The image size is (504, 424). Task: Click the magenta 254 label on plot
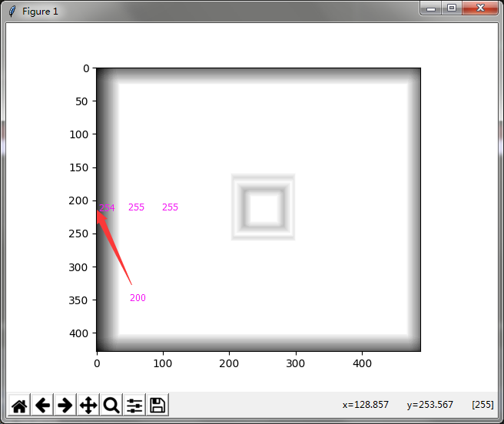[x=107, y=207]
